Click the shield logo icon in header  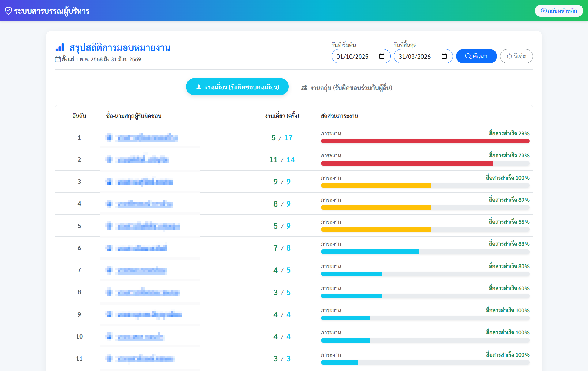pyautogui.click(x=8, y=11)
